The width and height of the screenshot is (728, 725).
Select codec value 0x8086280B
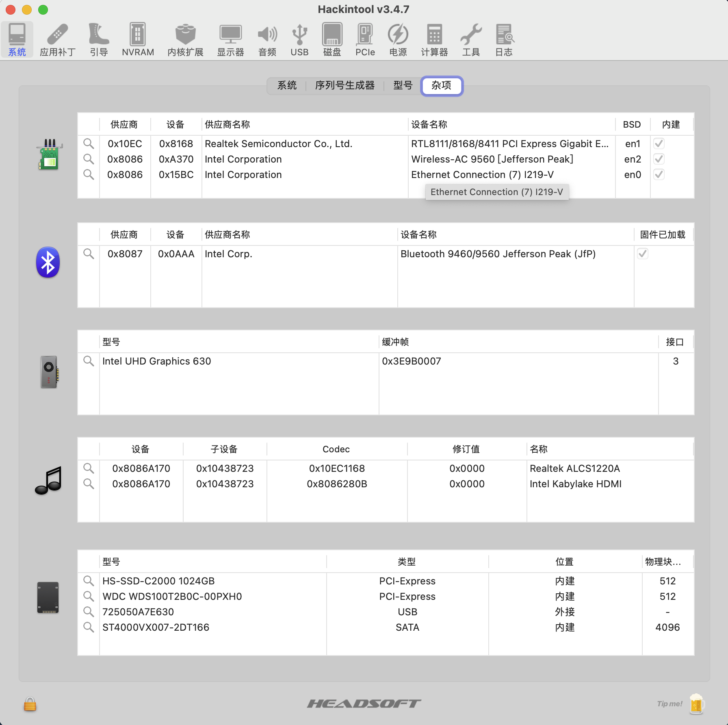337,484
